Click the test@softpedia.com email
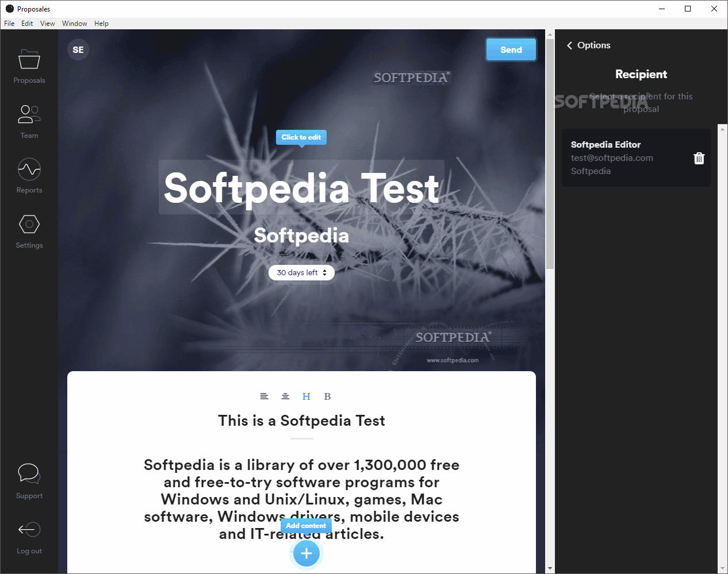The width and height of the screenshot is (728, 574). pos(612,158)
